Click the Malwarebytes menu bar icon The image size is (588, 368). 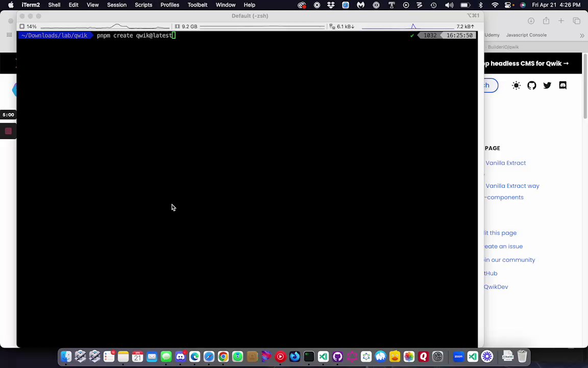[360, 5]
